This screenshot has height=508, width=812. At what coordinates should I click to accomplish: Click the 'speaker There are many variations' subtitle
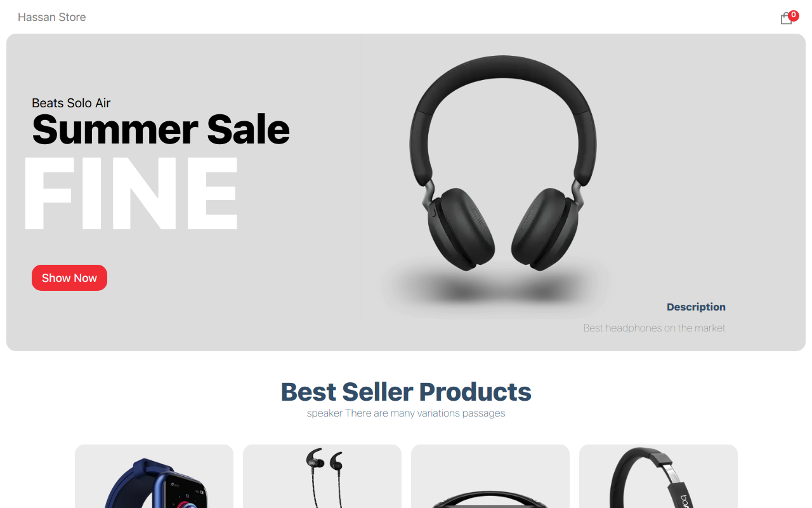(406, 413)
